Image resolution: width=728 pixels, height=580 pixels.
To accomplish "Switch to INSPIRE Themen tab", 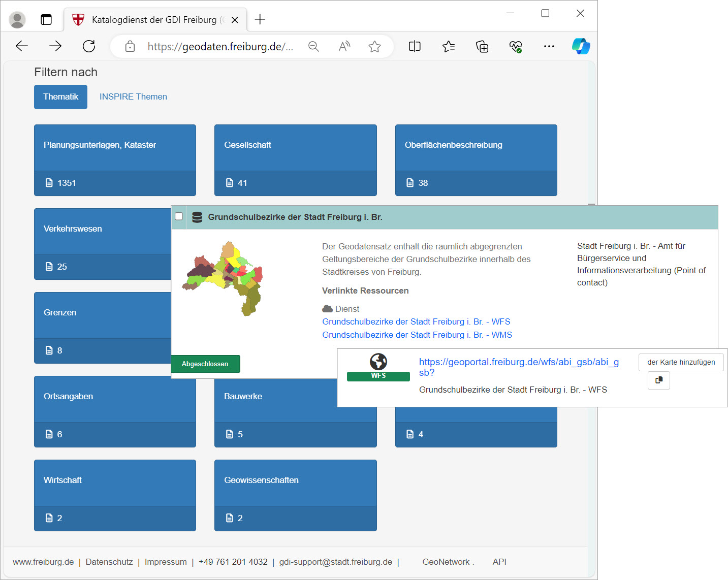I will tap(133, 96).
